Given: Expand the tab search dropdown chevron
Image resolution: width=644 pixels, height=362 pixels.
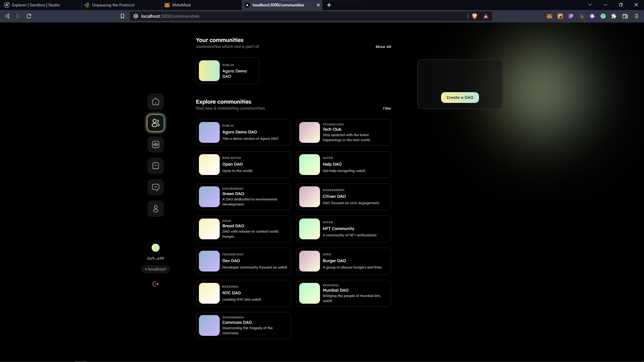Looking at the screenshot, I should click(590, 5).
